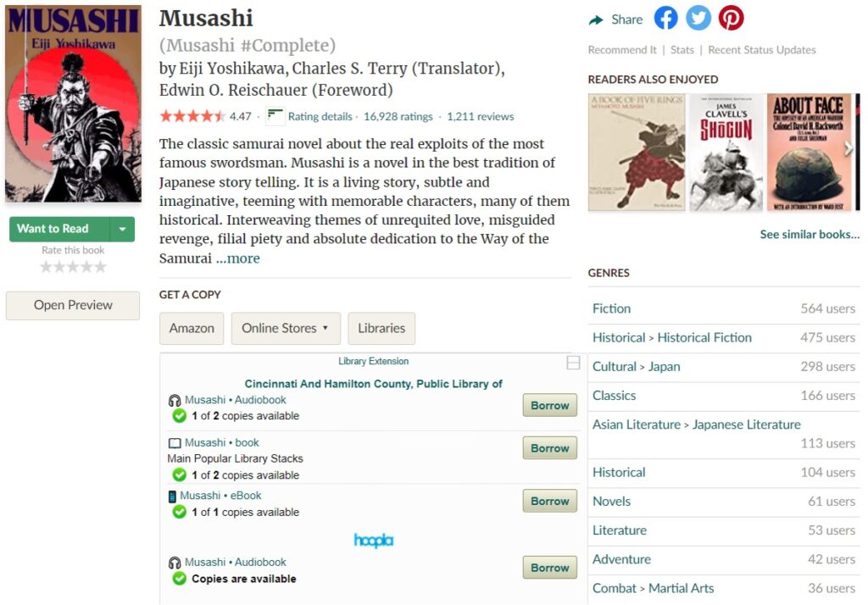Borrow the Cincinnati library eBook
Viewport: 868px width, 605px height.
click(549, 501)
